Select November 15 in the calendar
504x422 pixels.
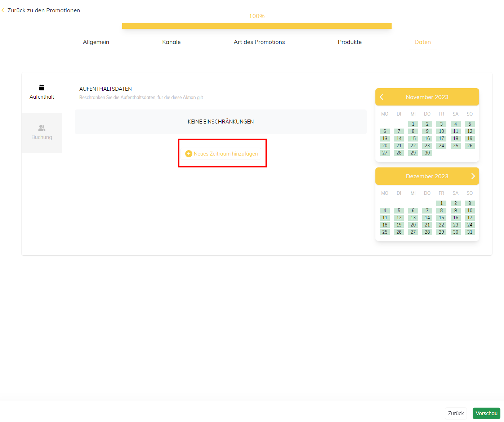(x=413, y=139)
